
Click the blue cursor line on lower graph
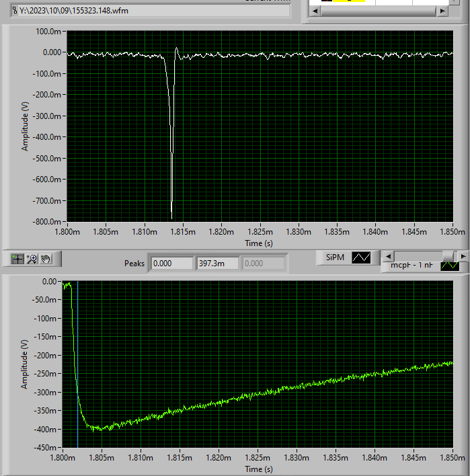(78, 364)
